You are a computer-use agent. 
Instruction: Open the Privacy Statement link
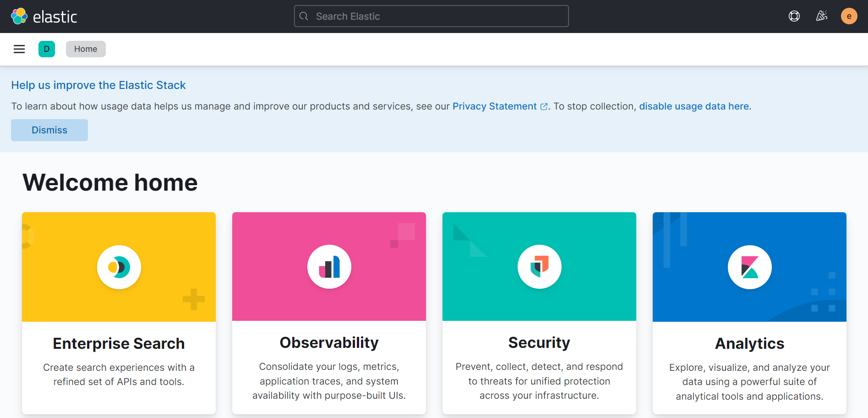(x=495, y=106)
